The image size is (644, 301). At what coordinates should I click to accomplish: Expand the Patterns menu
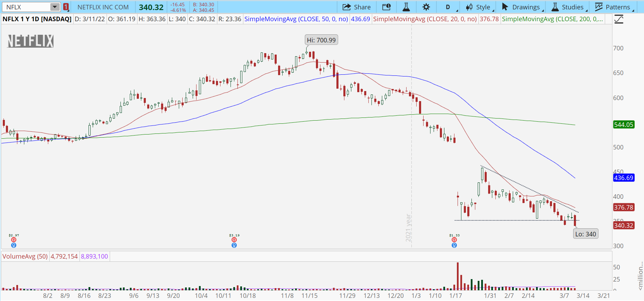click(614, 7)
